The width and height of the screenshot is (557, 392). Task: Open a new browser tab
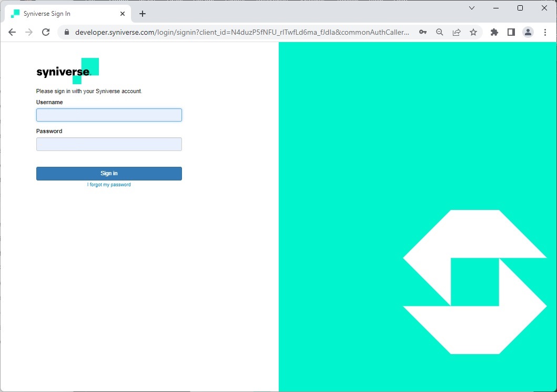(x=143, y=14)
